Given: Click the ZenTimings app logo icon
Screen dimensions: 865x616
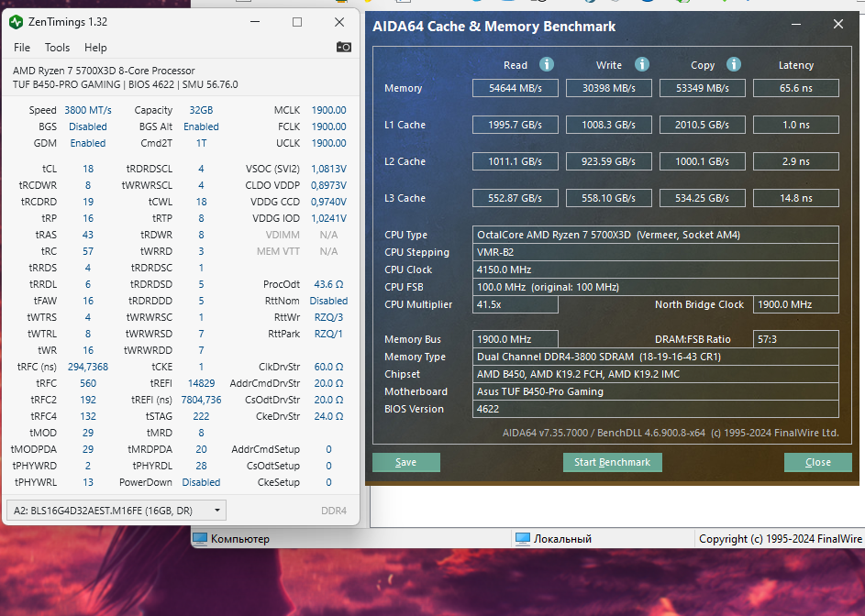Looking at the screenshot, I should pos(17,22).
